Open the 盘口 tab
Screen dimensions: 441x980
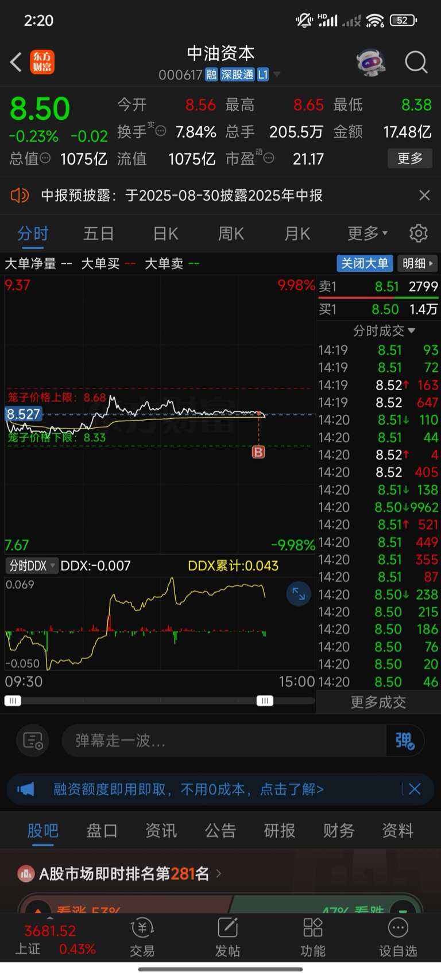(x=102, y=830)
